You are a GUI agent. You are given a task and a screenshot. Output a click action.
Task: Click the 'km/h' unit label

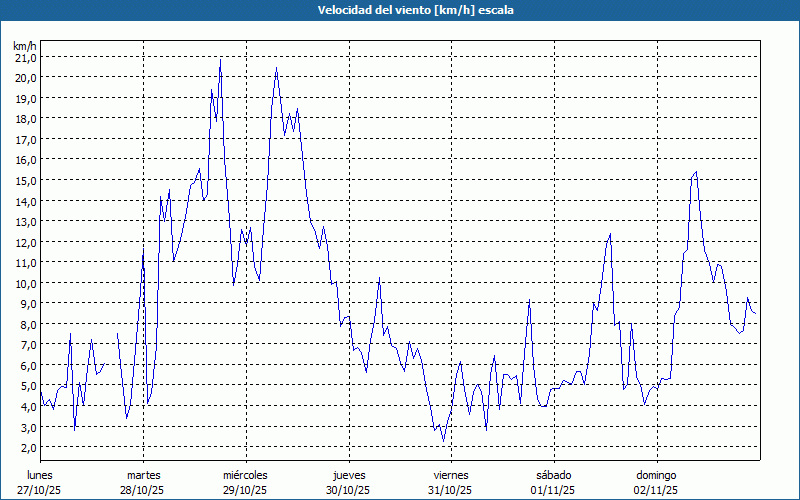click(x=25, y=46)
